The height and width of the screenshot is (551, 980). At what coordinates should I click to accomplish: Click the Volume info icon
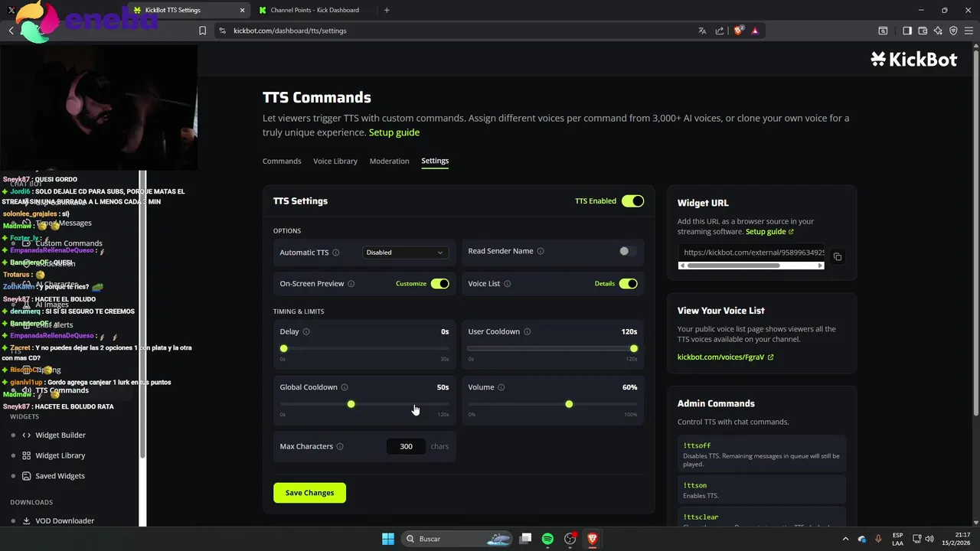click(501, 387)
